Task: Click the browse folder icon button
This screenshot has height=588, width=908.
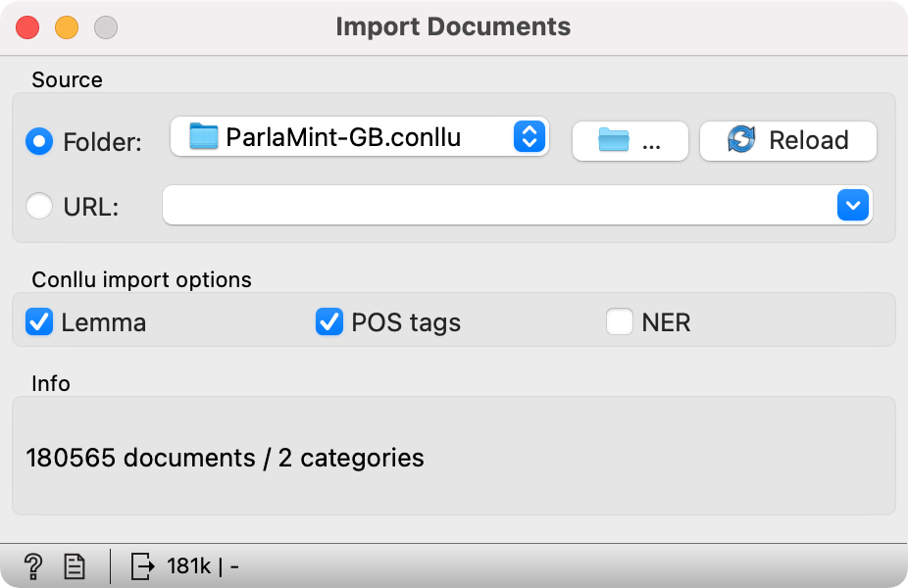Action: pos(630,141)
